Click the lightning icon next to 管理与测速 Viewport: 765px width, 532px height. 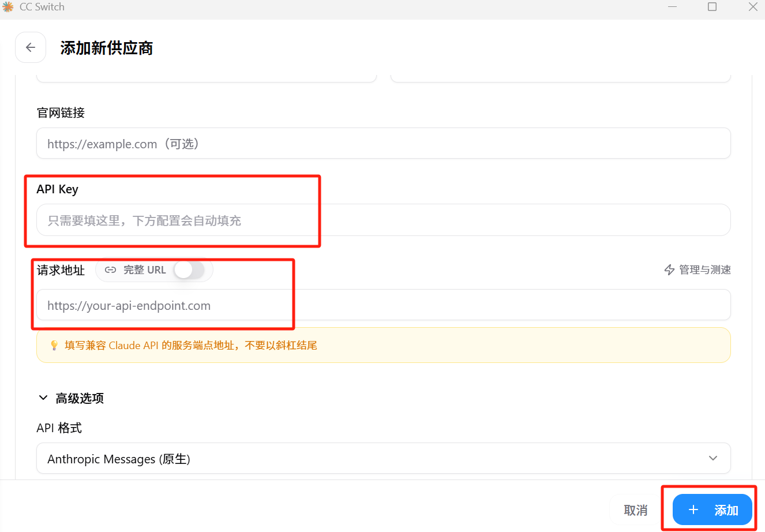coord(669,270)
